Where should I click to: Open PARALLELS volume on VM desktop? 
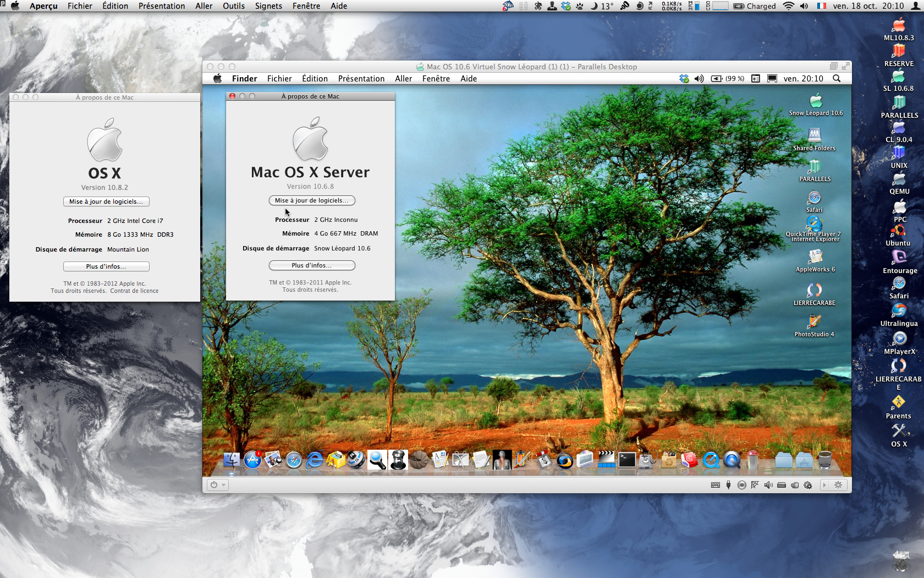click(815, 171)
